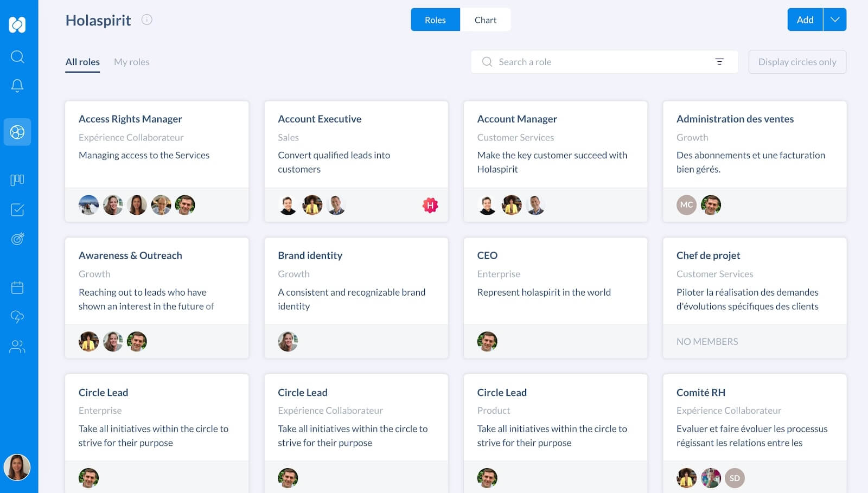Click inside the Search a role field
Viewport: 868px width, 493px height.
[x=604, y=62]
